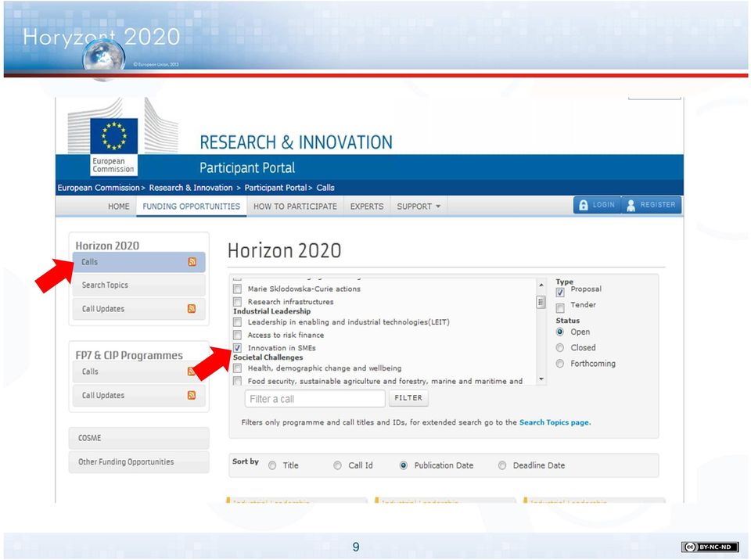The height and width of the screenshot is (560, 751).
Task: Tick Health, demographic change and wellbeing
Action: [x=237, y=368]
